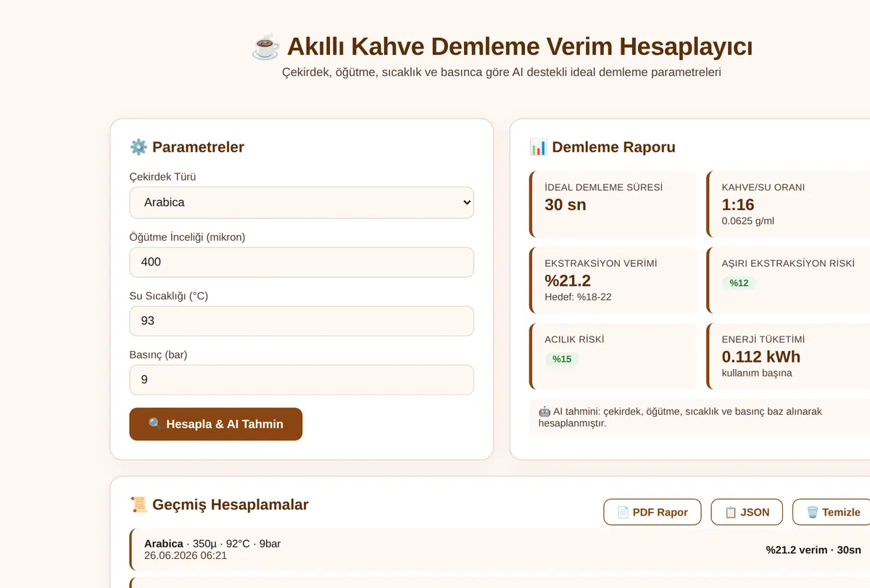Focus the Su Sıcaklığı field with 93
The height and width of the screenshot is (588, 870).
click(x=302, y=320)
